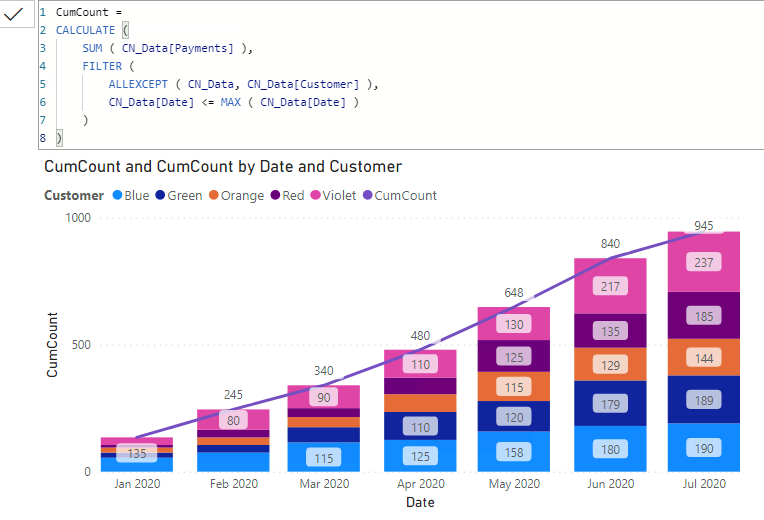Place cursor on the ALLEXCEPT line
Viewport: 764px width, 520px height.
click(x=243, y=84)
